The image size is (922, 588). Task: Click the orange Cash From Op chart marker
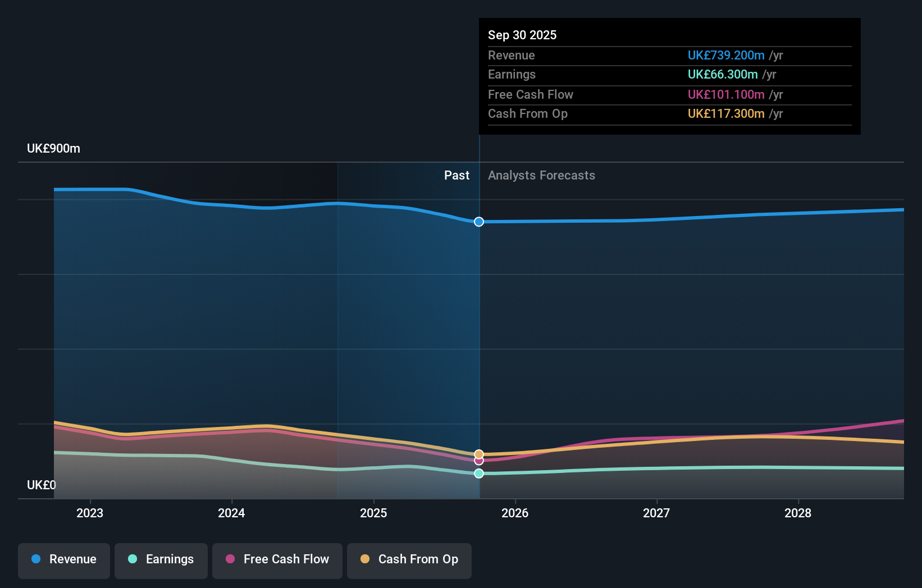[478, 453]
